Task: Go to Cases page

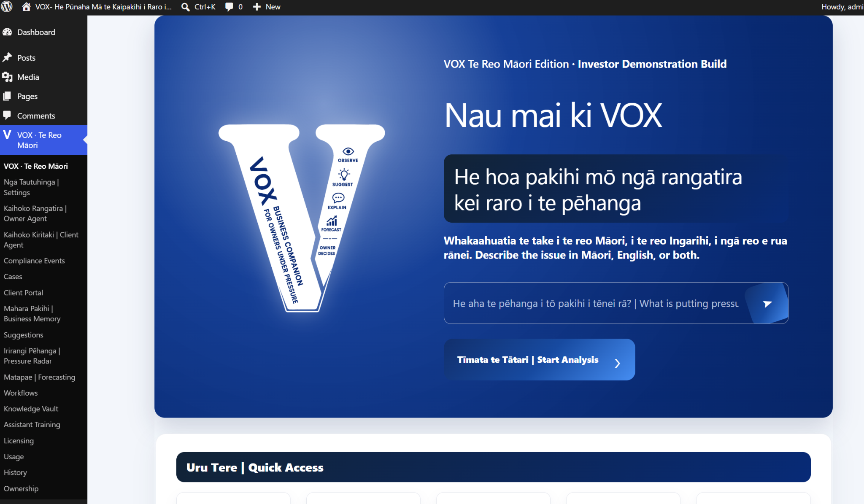Action: pos(13,277)
